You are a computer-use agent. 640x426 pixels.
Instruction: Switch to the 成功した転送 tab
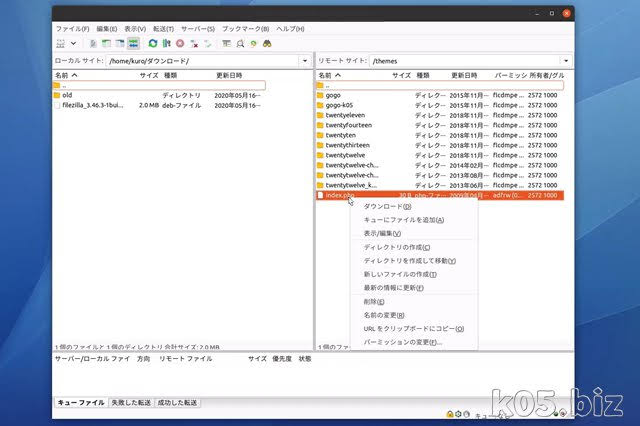(177, 403)
